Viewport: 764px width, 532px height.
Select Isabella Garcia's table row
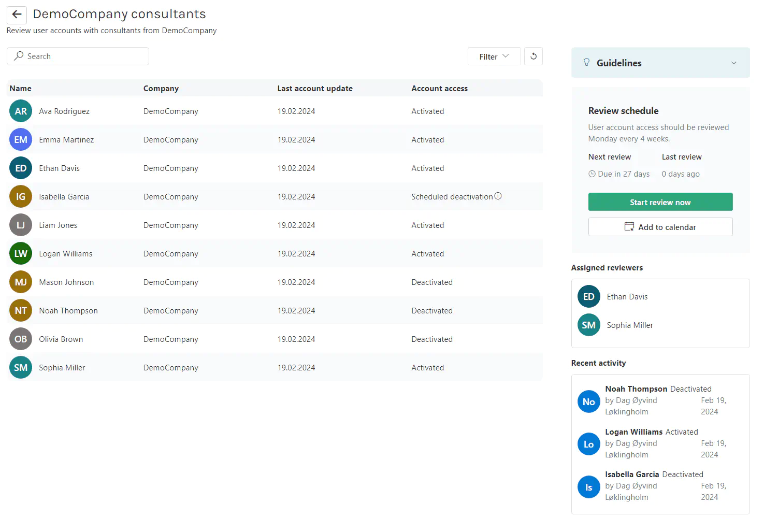[207, 196]
